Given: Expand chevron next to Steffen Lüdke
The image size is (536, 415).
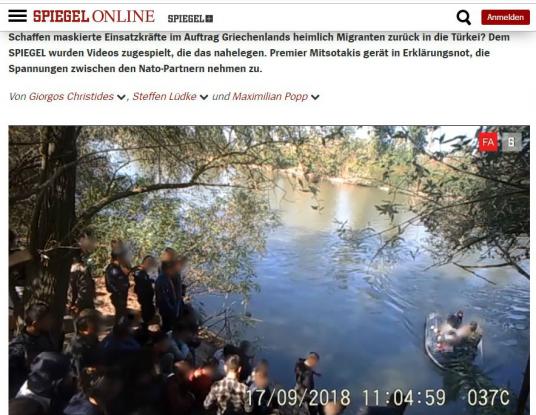Looking at the screenshot, I should point(204,97).
